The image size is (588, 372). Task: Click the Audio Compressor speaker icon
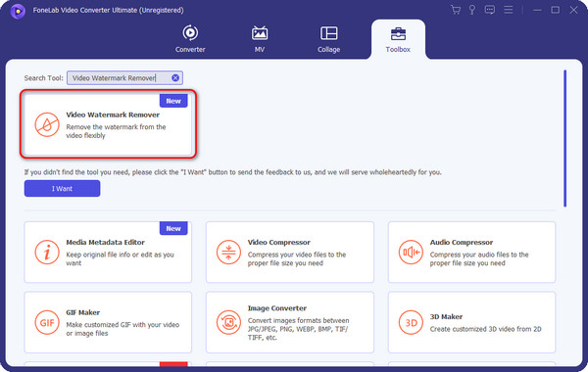click(411, 253)
